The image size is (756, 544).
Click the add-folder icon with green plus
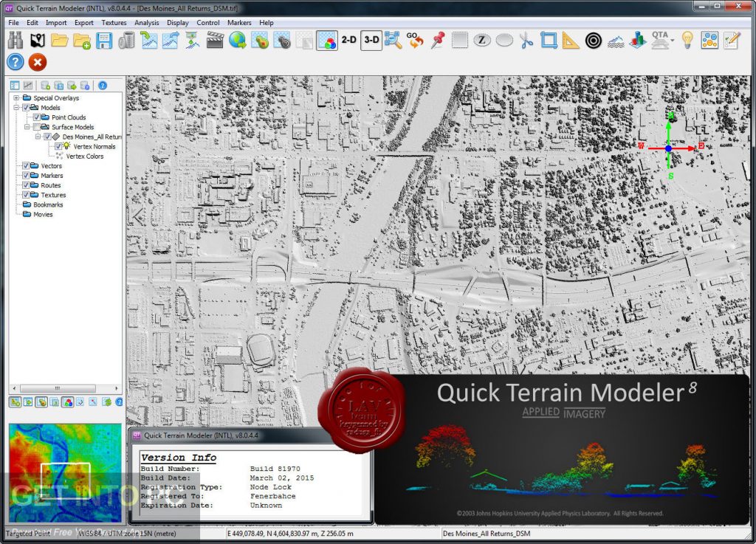[82, 41]
